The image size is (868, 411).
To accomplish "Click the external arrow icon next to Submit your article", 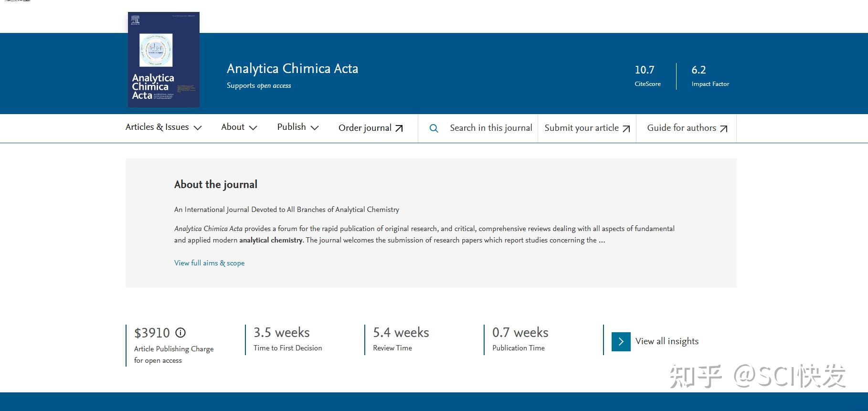I will click(x=626, y=129).
